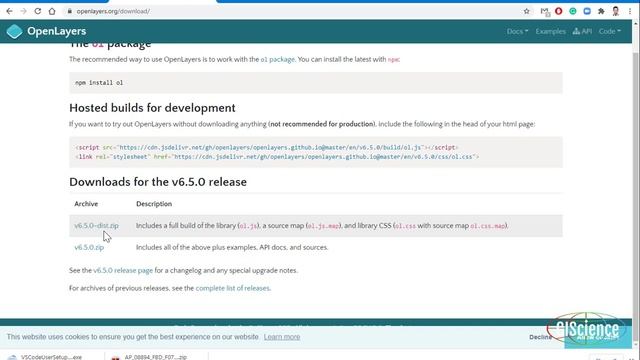The width and height of the screenshot is (640, 360).
Task: Decline cookies in the banner
Action: point(540,337)
